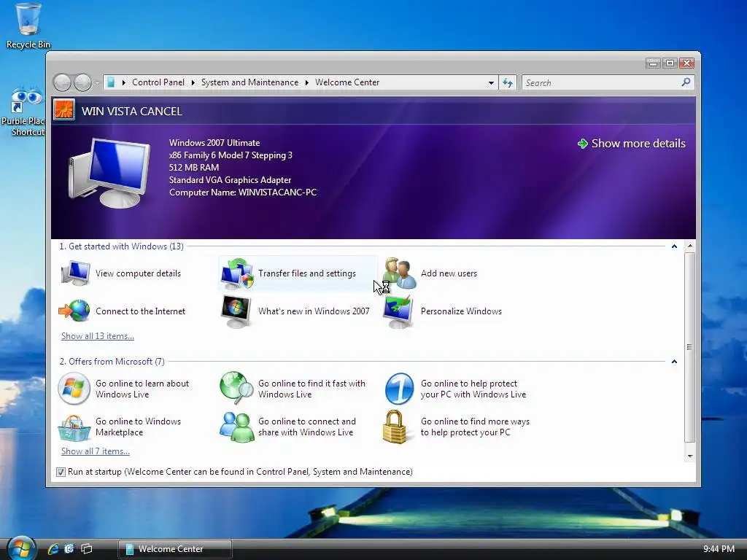Open Recycle Bin on the desktop
Image resolution: width=747 pixels, height=560 pixels.
click(x=28, y=26)
